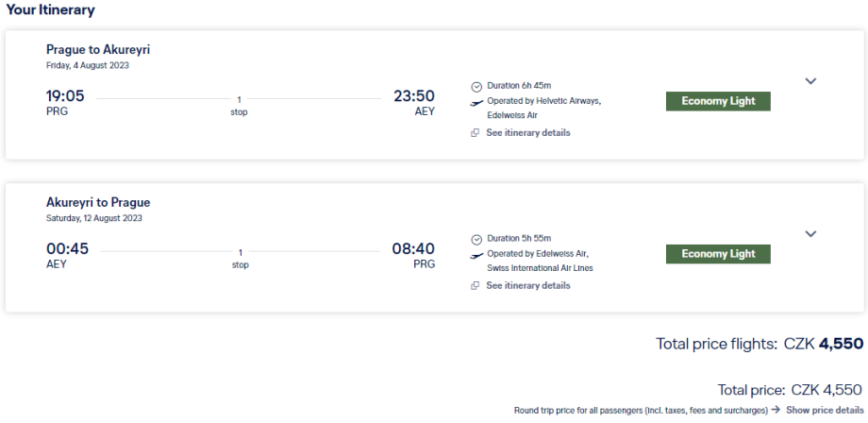
Task: Click the Total price flights CZK 4,550 amount
Action: pos(823,344)
